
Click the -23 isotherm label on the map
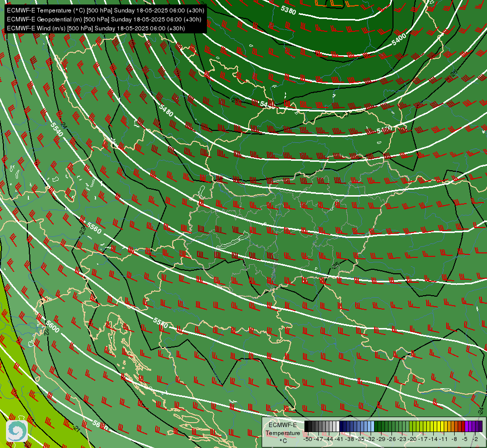[82, 230]
